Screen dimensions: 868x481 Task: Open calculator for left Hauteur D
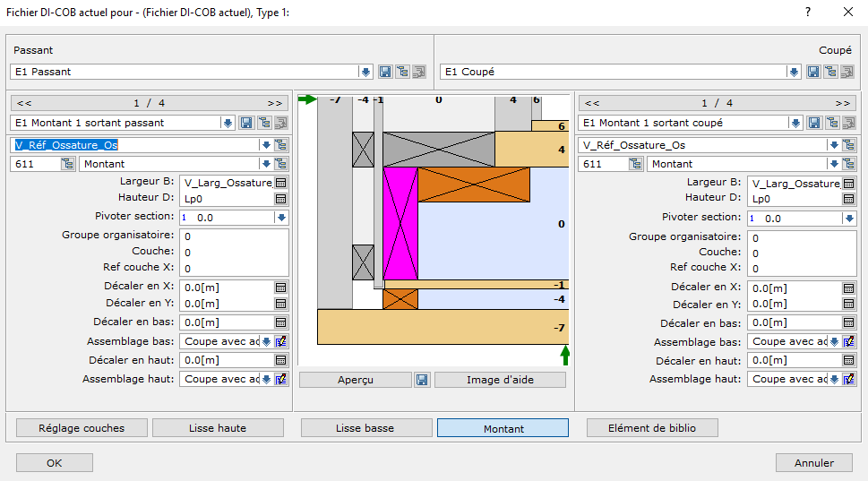(280, 199)
